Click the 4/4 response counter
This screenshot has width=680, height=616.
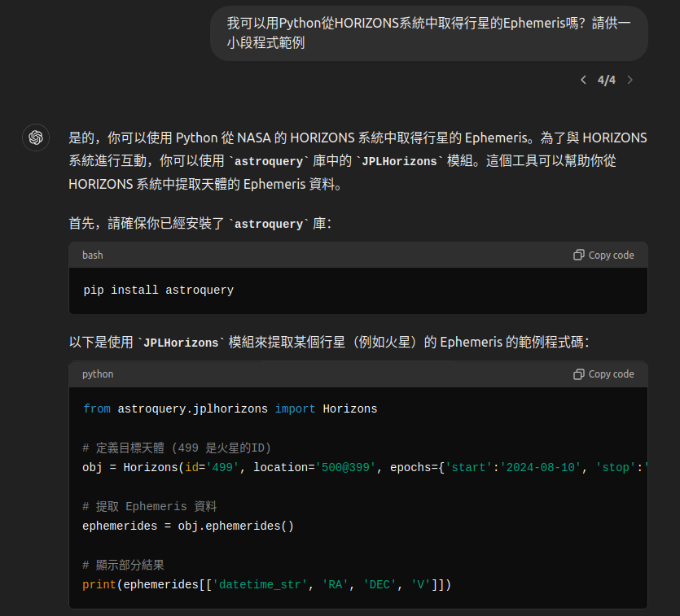click(x=606, y=80)
